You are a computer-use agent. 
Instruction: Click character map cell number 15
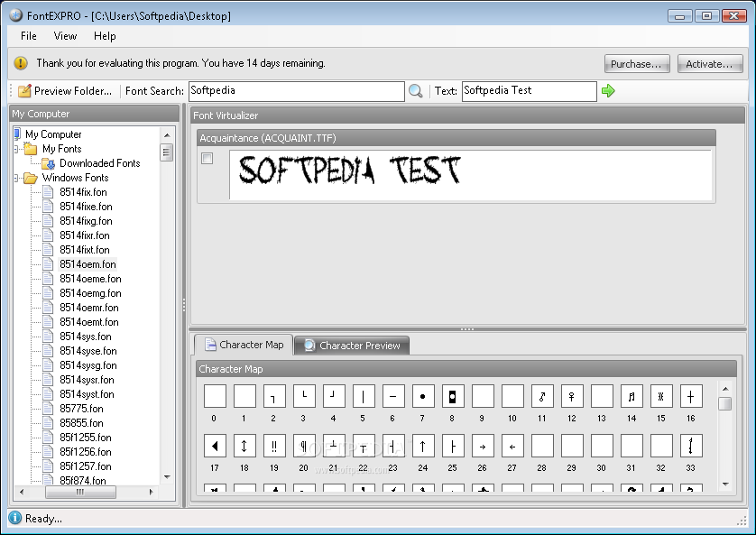[x=661, y=397]
